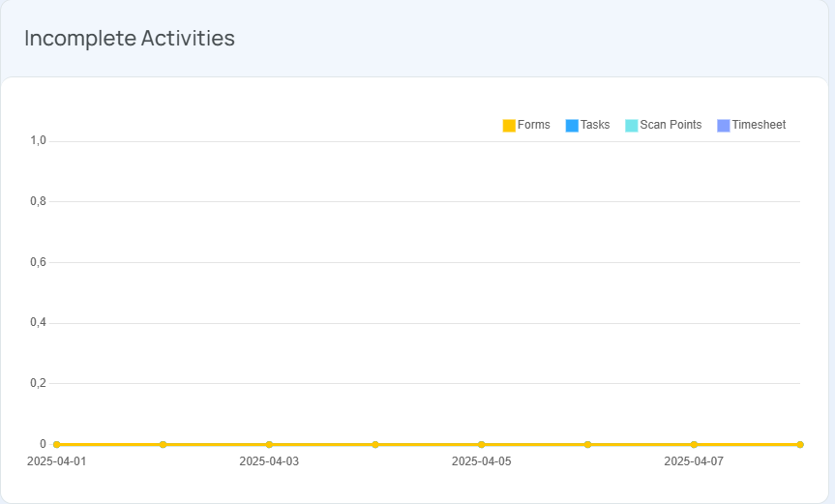Click the Tasks legend label
This screenshot has width=835, height=504.
[595, 125]
